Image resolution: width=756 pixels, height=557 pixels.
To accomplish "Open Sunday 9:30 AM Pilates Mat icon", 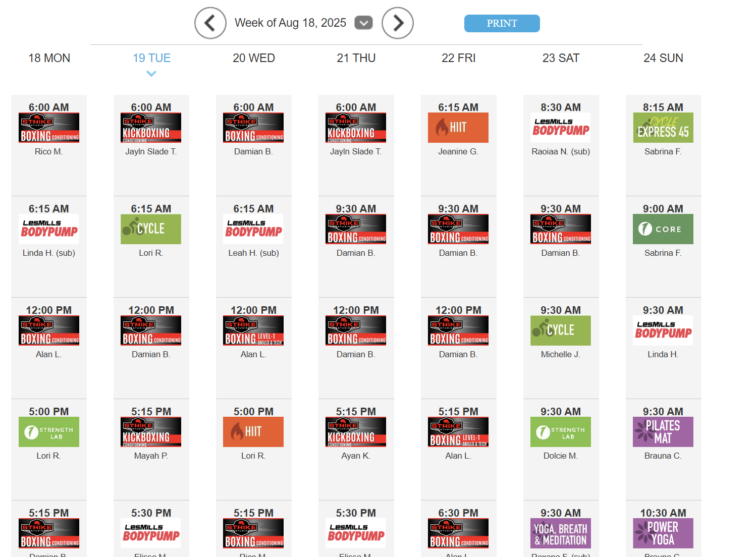I will coord(663,432).
